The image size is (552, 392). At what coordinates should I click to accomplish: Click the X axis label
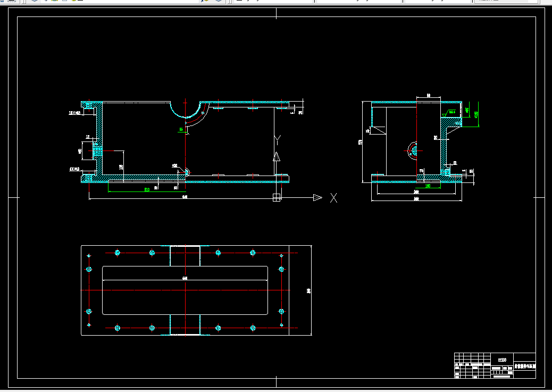click(x=334, y=198)
